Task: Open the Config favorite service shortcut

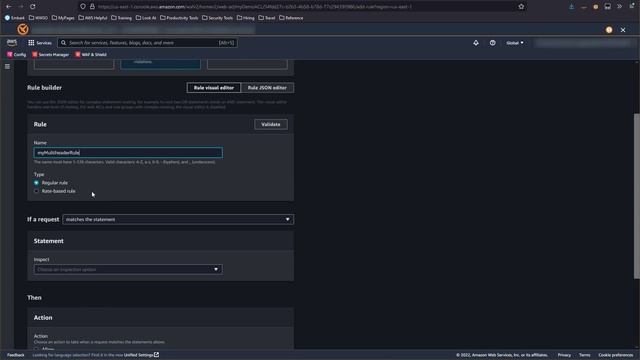Action: (16, 54)
